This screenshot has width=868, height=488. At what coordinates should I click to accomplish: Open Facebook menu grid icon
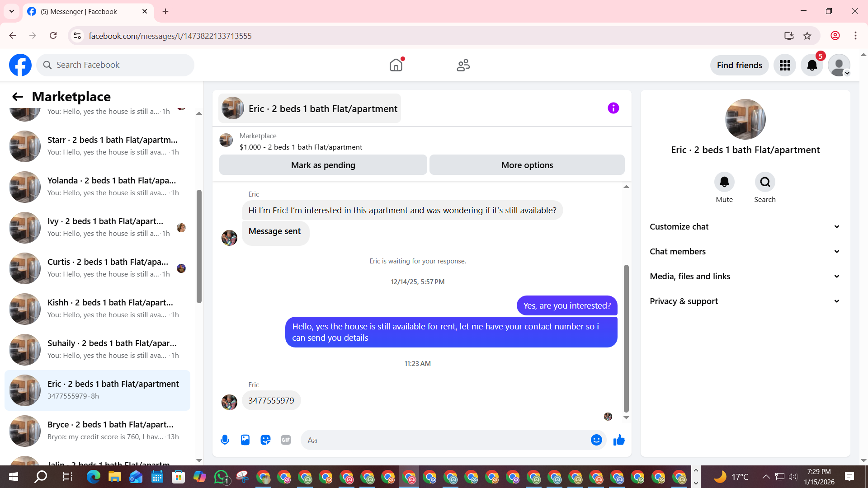[x=785, y=66]
